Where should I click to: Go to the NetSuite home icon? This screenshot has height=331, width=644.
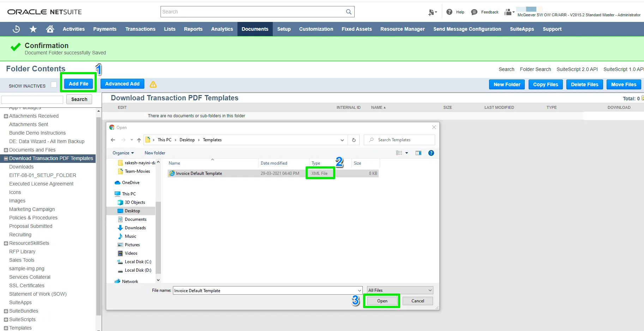coord(50,29)
